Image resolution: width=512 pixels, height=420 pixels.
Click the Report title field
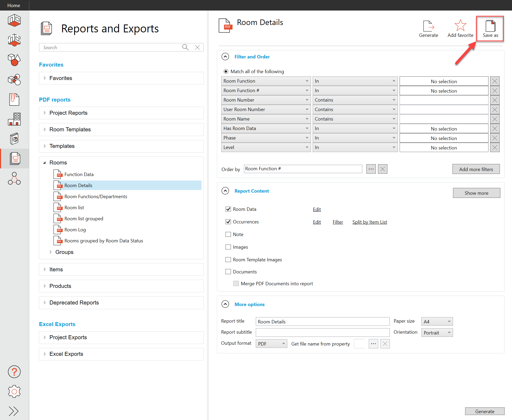pyautogui.click(x=322, y=322)
